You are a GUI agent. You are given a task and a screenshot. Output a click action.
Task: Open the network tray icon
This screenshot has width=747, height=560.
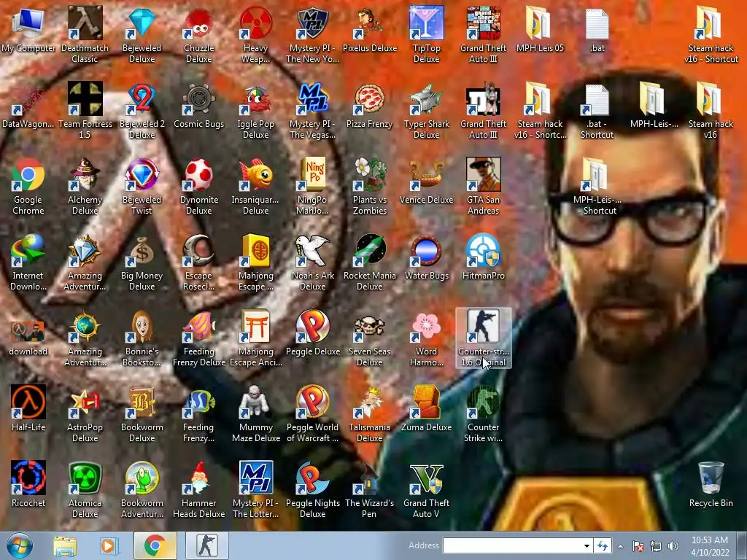(656, 546)
